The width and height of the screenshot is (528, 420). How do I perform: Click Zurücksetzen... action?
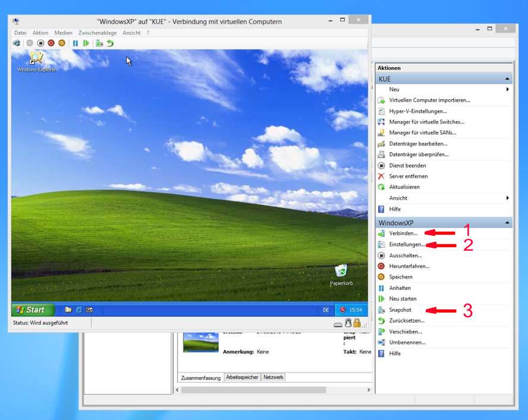[x=407, y=321]
